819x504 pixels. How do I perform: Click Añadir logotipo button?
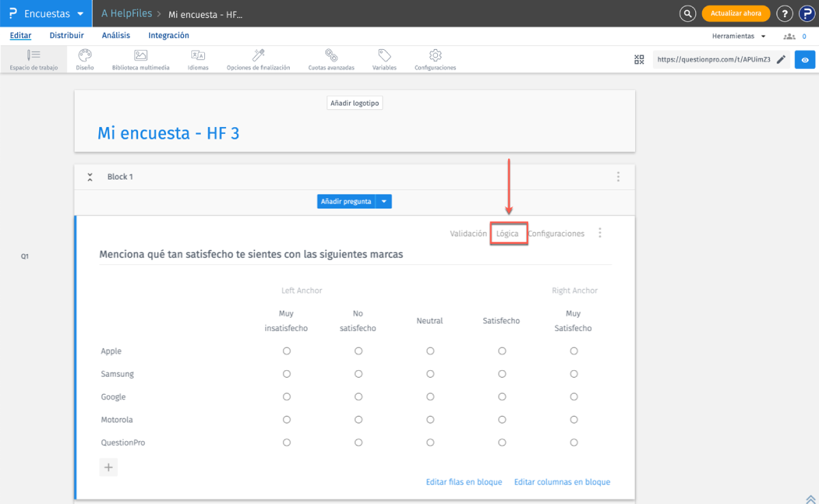(x=355, y=103)
